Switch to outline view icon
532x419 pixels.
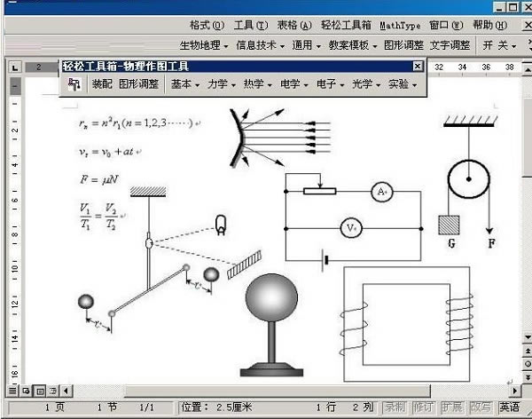click(x=53, y=391)
